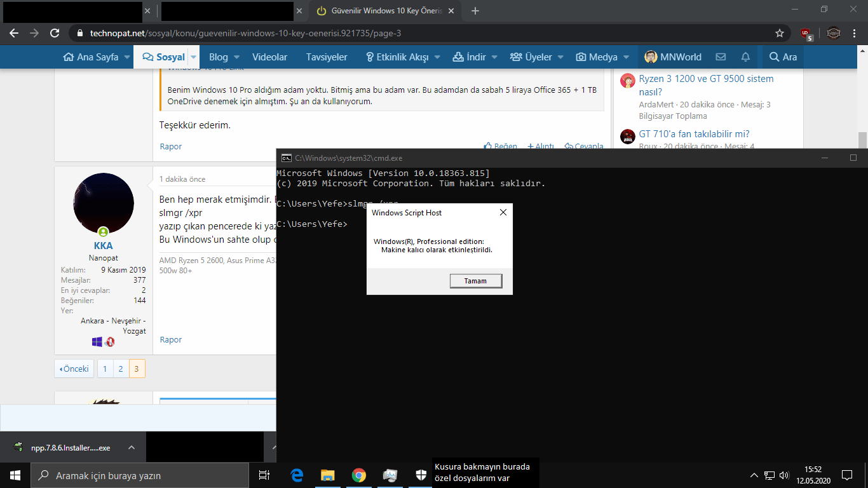Select the Sosyal navbar item
This screenshot has height=488, width=868.
tap(163, 57)
